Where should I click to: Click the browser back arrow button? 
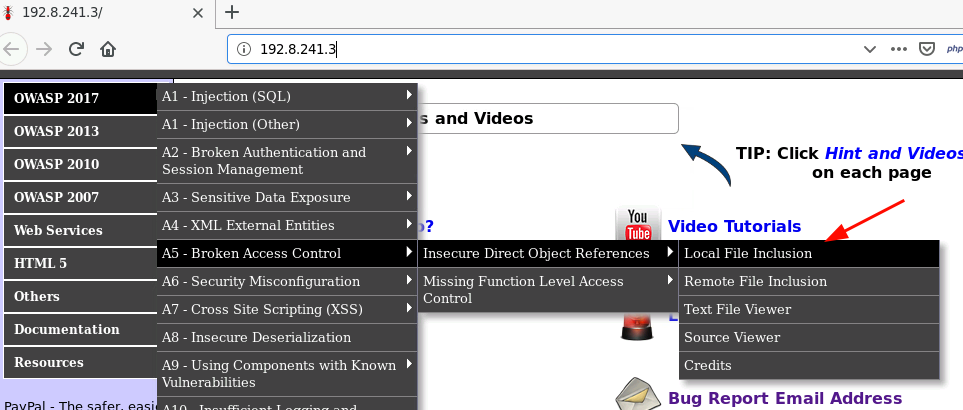click(11, 49)
